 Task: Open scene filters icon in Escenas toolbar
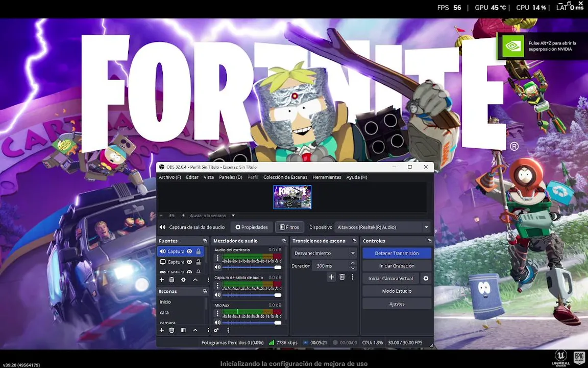point(183,331)
